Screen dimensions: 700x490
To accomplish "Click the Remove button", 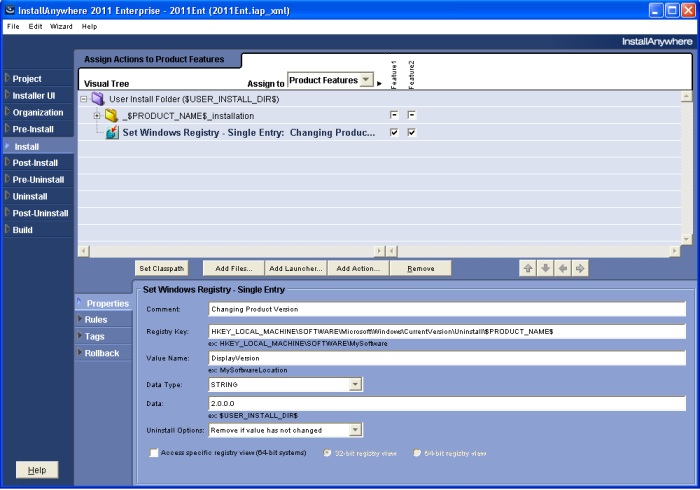I will point(421,269).
